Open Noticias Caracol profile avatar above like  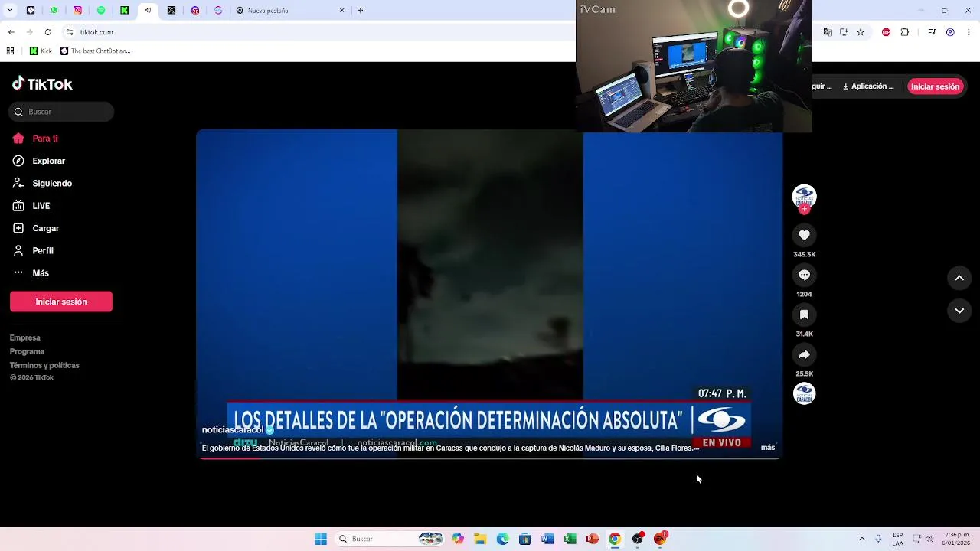click(x=804, y=197)
